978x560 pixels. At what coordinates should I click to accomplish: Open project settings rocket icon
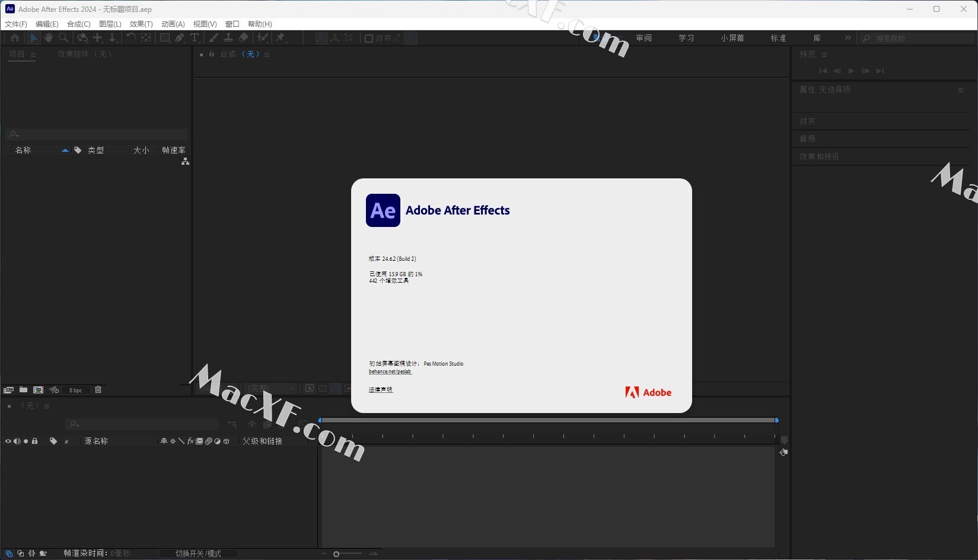54,390
